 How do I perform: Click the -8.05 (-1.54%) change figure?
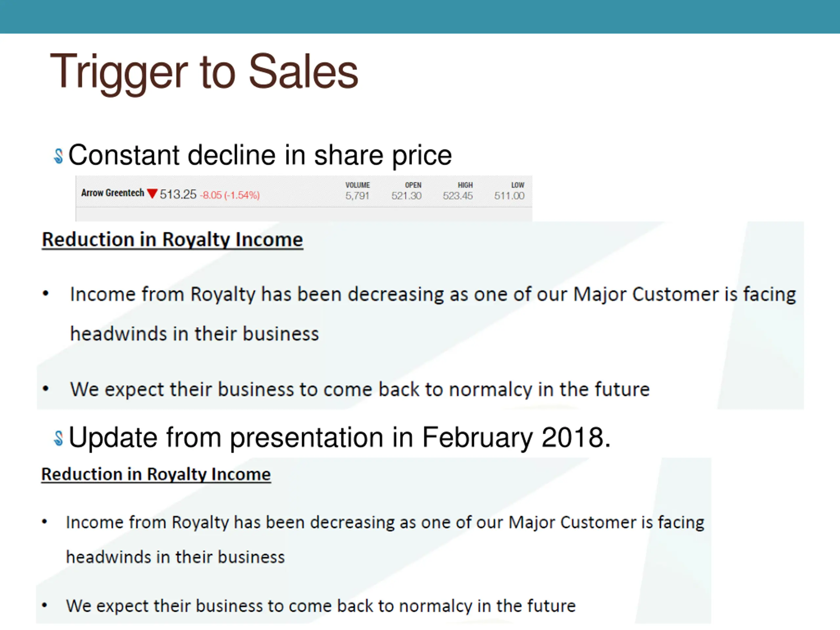(x=230, y=195)
